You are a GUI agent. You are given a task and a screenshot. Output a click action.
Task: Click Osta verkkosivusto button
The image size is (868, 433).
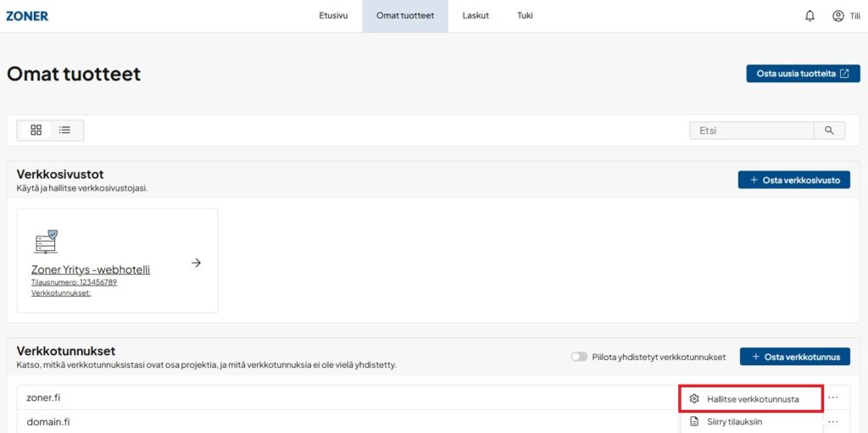pos(793,180)
